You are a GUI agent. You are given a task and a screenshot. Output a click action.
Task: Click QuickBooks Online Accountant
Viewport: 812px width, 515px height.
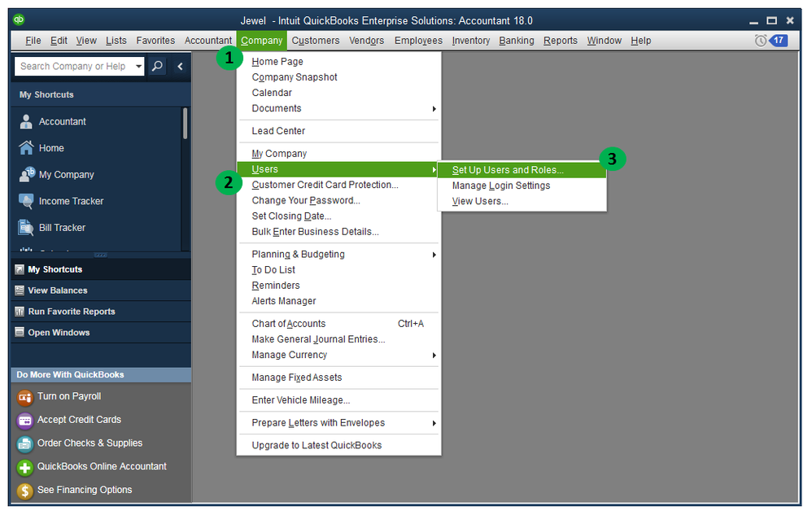point(102,466)
